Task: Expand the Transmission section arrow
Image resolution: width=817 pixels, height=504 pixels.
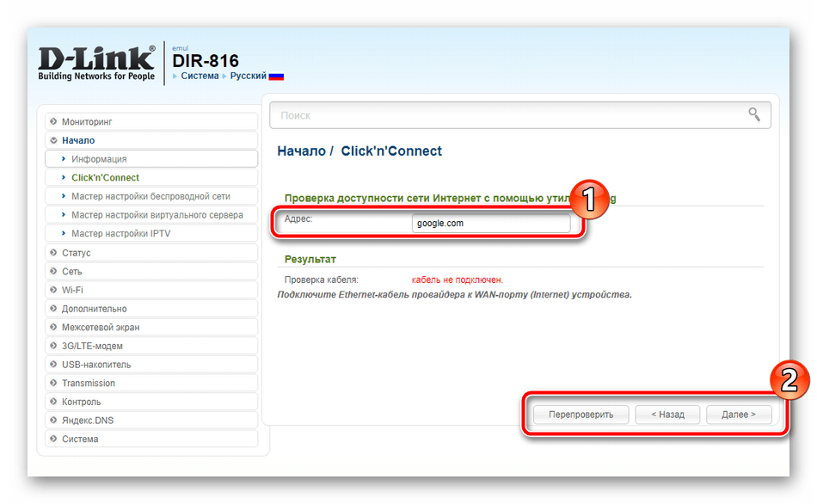Action: pyautogui.click(x=53, y=383)
